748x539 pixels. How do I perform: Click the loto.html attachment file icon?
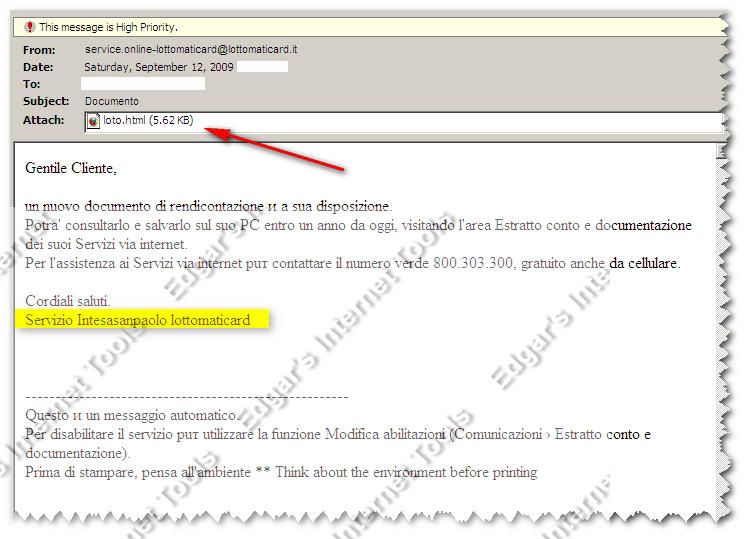93,121
